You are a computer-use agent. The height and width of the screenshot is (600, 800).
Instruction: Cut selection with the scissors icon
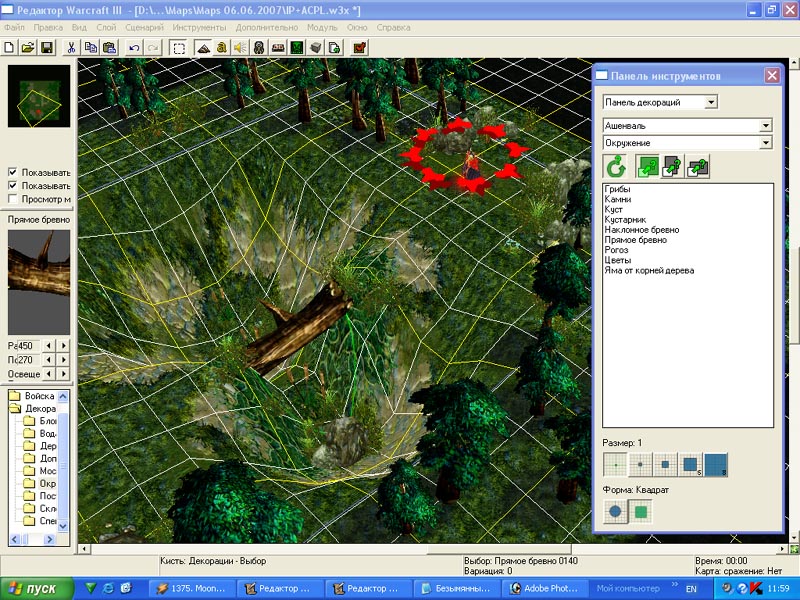(71, 48)
